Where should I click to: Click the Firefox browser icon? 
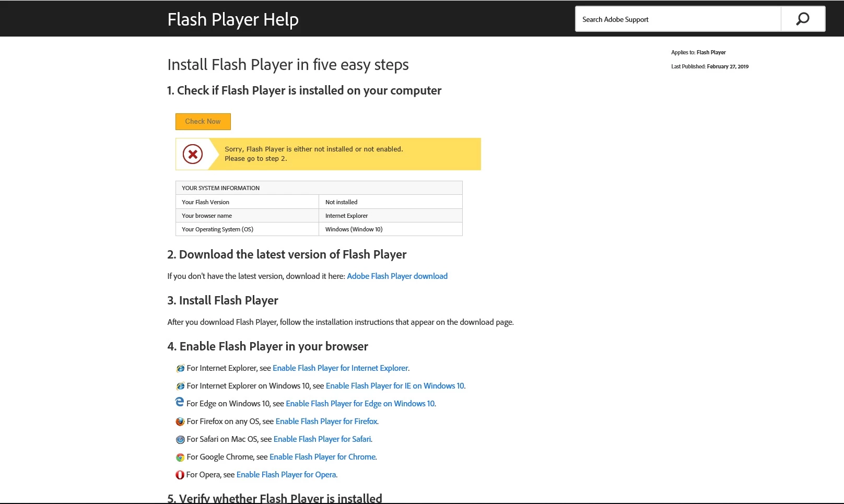180,421
